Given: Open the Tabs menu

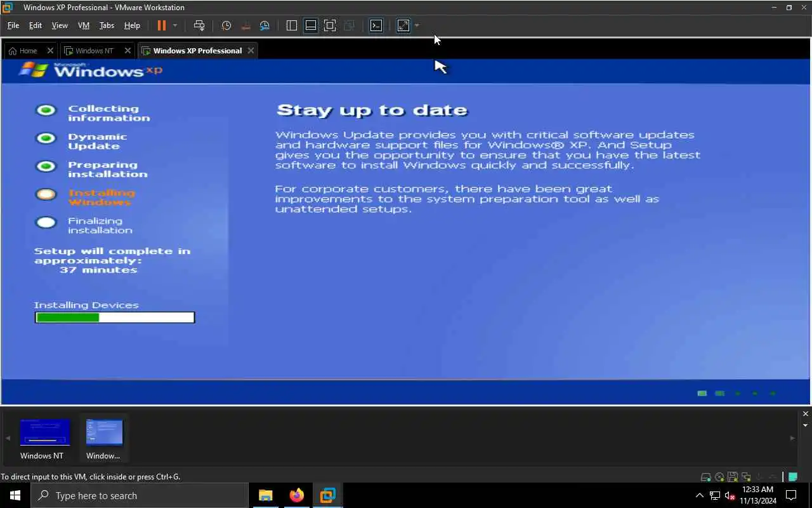Looking at the screenshot, I should 107,25.
